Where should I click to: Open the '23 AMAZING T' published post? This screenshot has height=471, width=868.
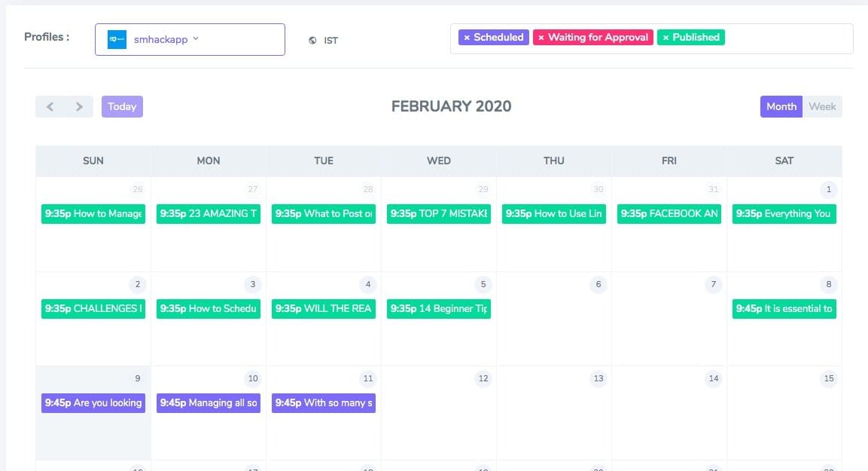click(x=209, y=214)
